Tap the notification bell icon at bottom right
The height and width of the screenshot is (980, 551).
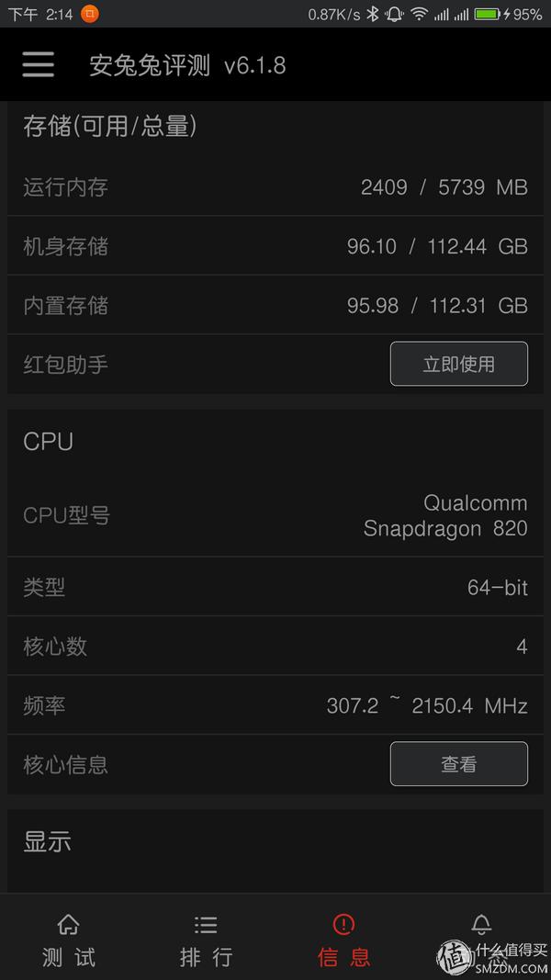click(x=480, y=925)
